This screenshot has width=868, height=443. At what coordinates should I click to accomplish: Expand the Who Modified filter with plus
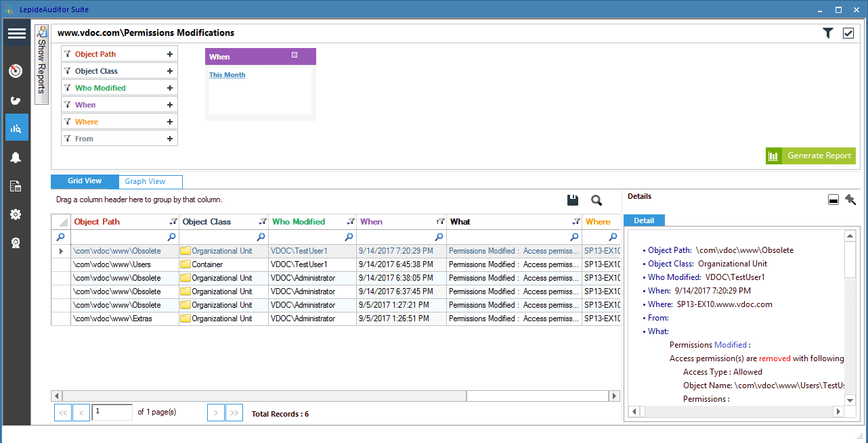[x=170, y=88]
